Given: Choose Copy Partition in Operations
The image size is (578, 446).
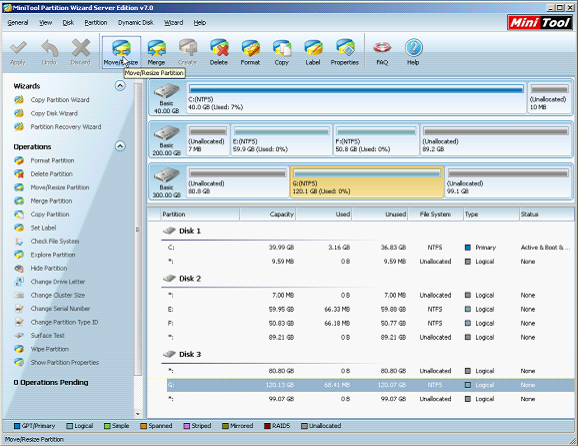Looking at the screenshot, I should pyautogui.click(x=50, y=214).
